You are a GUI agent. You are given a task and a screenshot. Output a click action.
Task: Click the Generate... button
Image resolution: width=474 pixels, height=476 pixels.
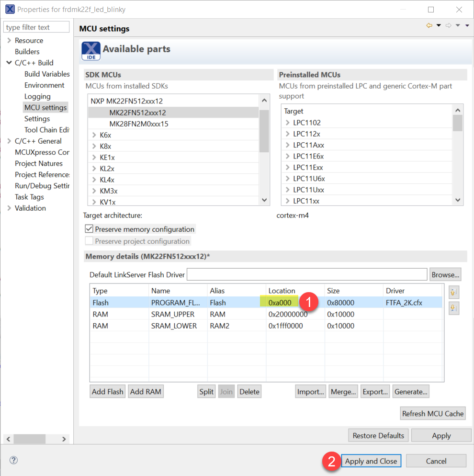pyautogui.click(x=411, y=392)
